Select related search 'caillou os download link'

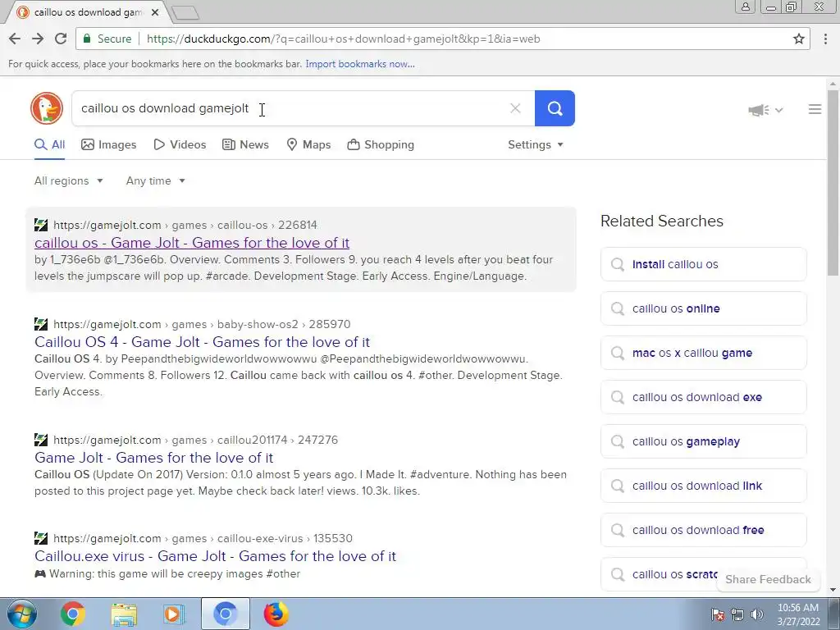pos(703,486)
